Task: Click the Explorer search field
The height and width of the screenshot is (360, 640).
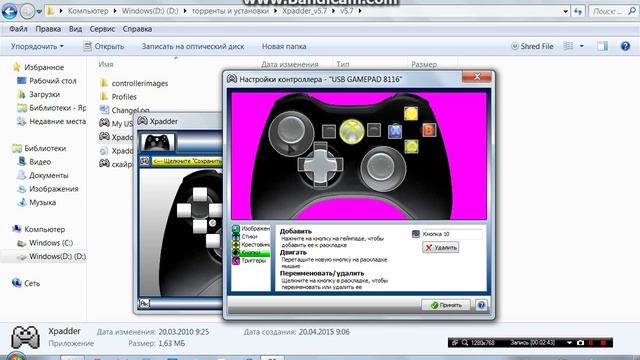Action: (613, 11)
